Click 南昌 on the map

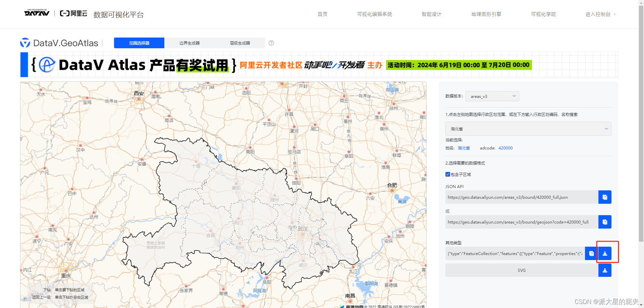coord(350,296)
